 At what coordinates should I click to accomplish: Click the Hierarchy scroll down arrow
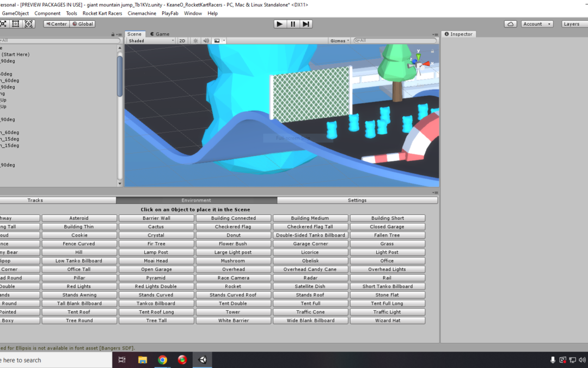pyautogui.click(x=120, y=184)
